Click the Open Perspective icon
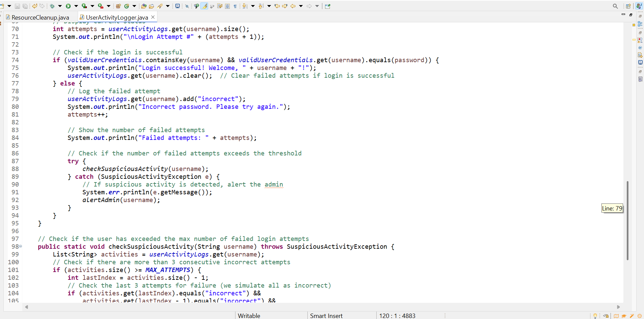Image resolution: width=644 pixels, height=319 pixels. pos(628,6)
